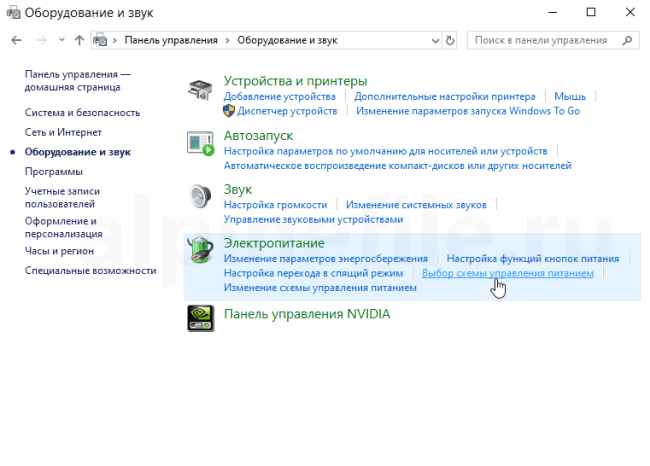Open Часы и регион category
Viewport: 650px width, 466px height.
coord(59,251)
